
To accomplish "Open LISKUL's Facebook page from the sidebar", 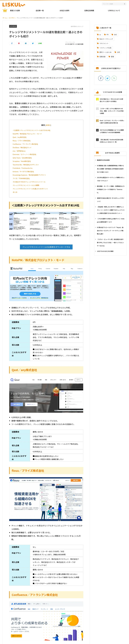I will tap(101, 78).
